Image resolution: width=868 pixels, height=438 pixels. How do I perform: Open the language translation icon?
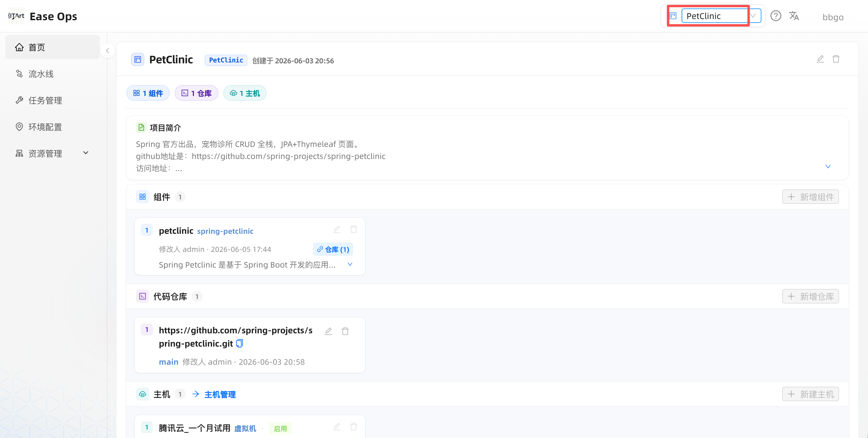794,16
